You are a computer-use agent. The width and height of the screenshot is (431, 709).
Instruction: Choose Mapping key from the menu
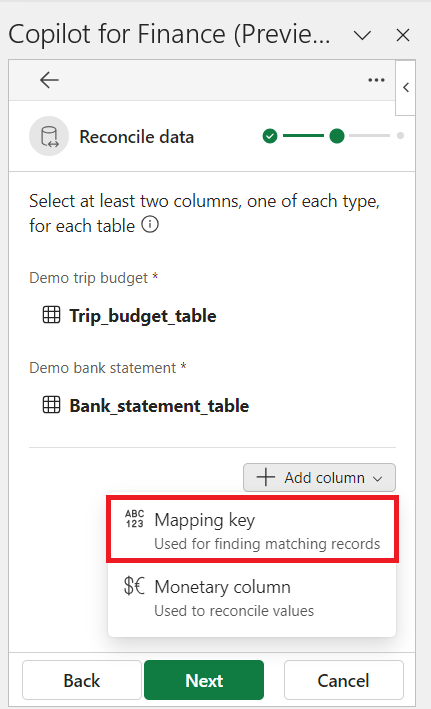point(252,529)
